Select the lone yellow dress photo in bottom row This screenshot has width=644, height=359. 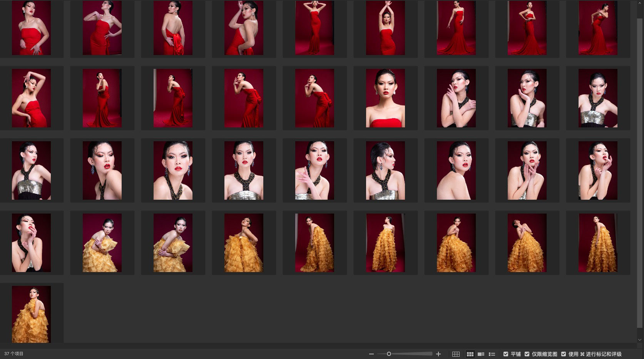(x=31, y=314)
